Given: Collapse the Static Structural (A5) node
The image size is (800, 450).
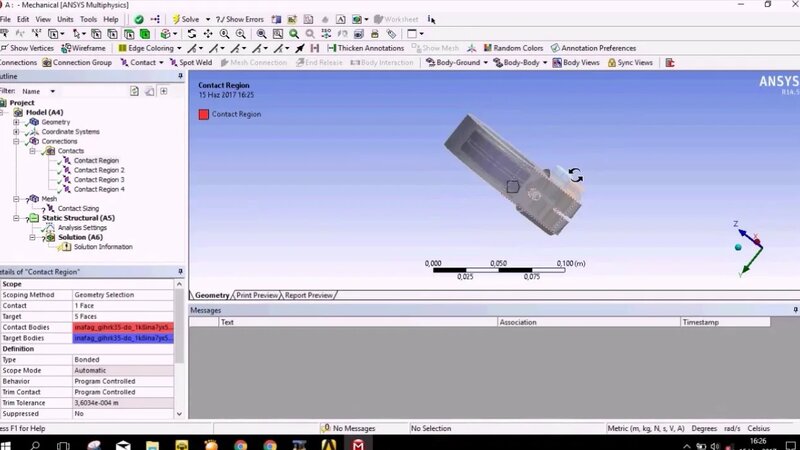Looking at the screenshot, I should (16, 218).
